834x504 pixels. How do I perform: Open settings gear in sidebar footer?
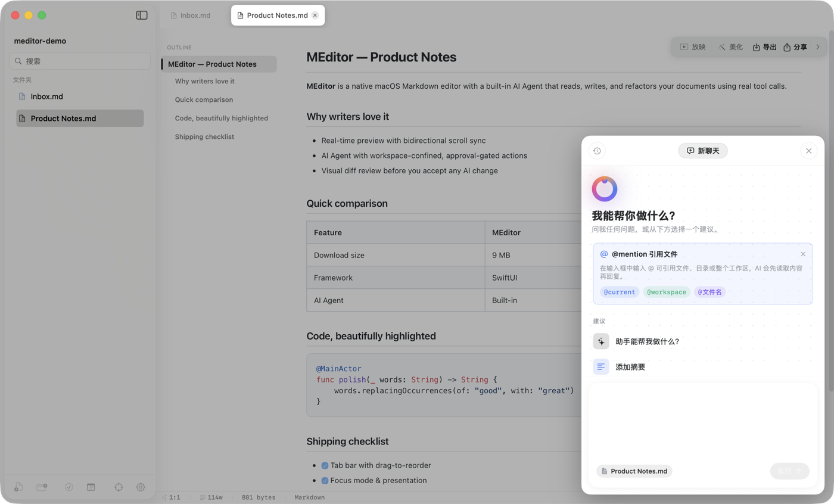click(141, 487)
